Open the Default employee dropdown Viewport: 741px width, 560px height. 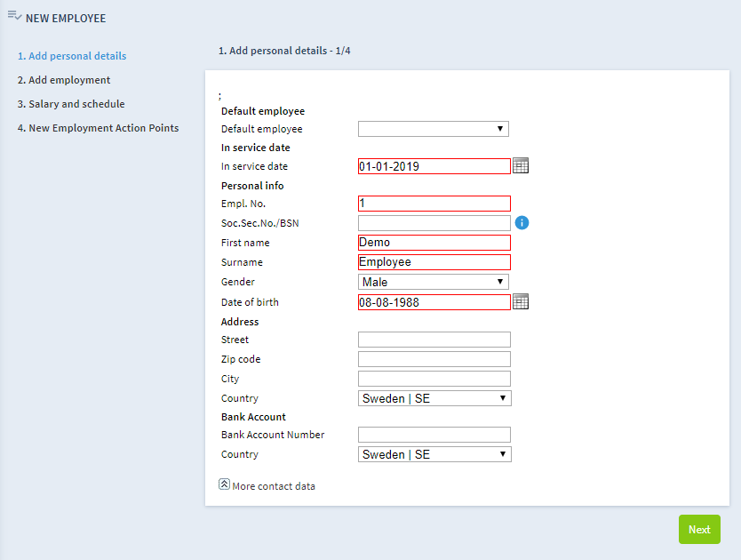(x=434, y=129)
